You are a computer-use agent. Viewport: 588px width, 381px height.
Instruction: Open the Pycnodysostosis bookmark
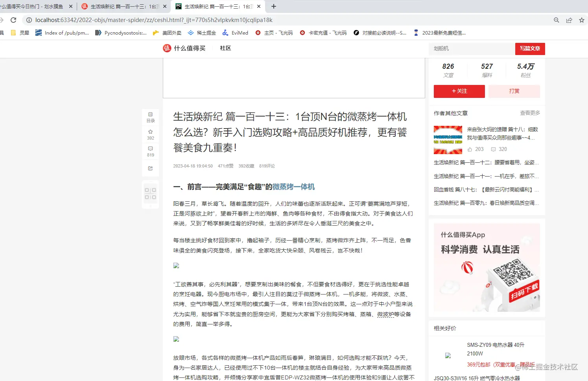121,33
